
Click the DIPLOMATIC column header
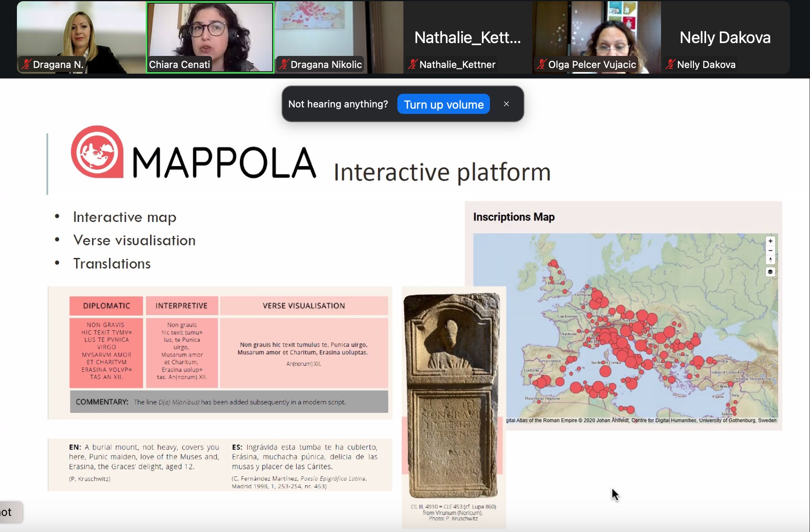coord(106,306)
